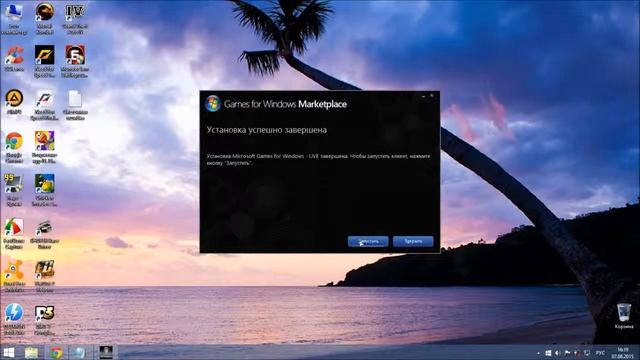This screenshot has height=360, width=640.
Task: Click the РУС language indicator
Action: coord(600,353)
